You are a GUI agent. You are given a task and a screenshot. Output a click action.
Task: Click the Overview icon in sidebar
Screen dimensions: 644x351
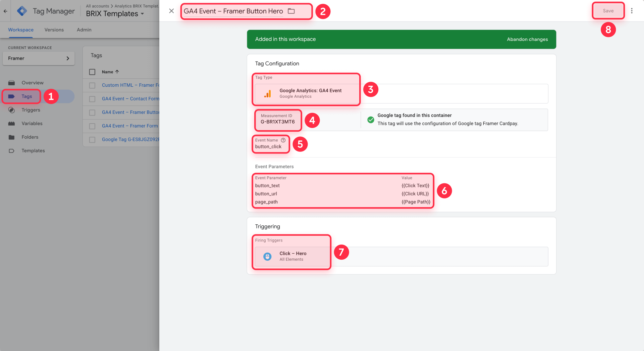(x=11, y=83)
